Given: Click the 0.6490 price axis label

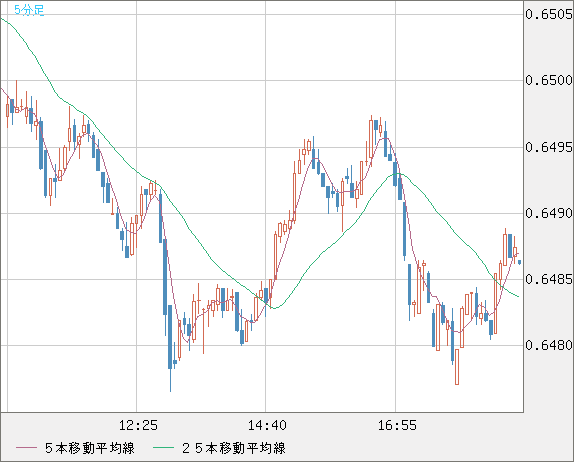Looking at the screenshot, I should click(x=548, y=213).
